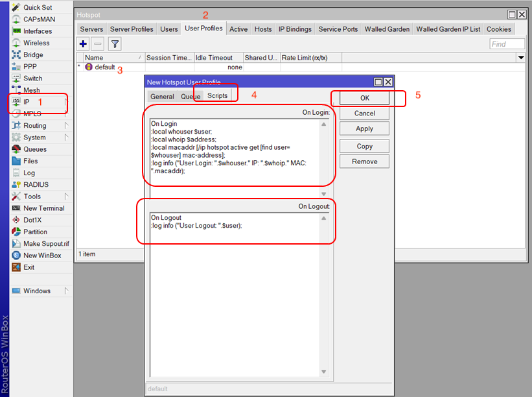Expand the IP submenu

[x=27, y=102]
